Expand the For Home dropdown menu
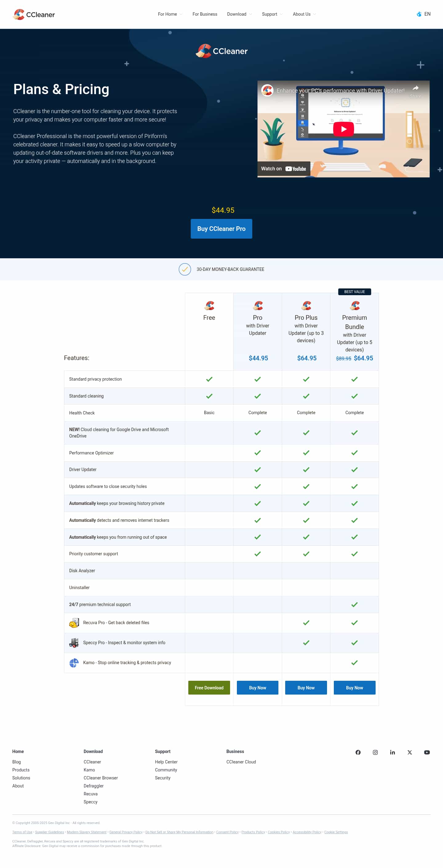443x868 pixels. 170,14
